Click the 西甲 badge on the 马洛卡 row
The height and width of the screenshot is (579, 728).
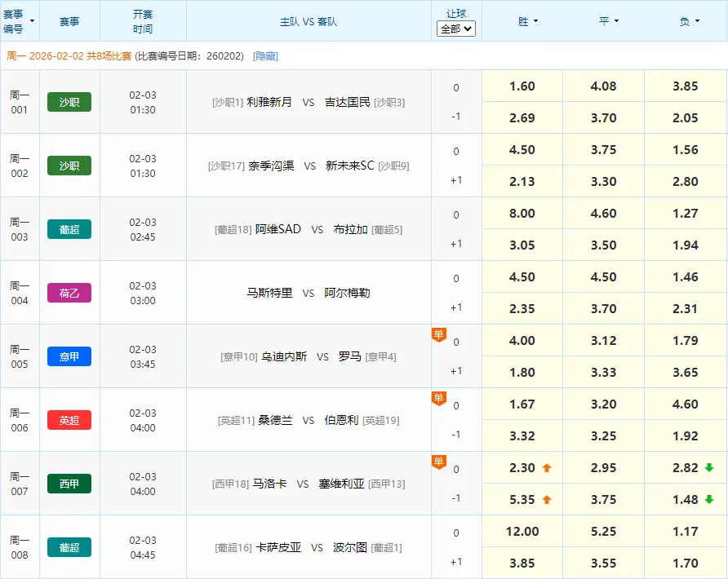69,483
